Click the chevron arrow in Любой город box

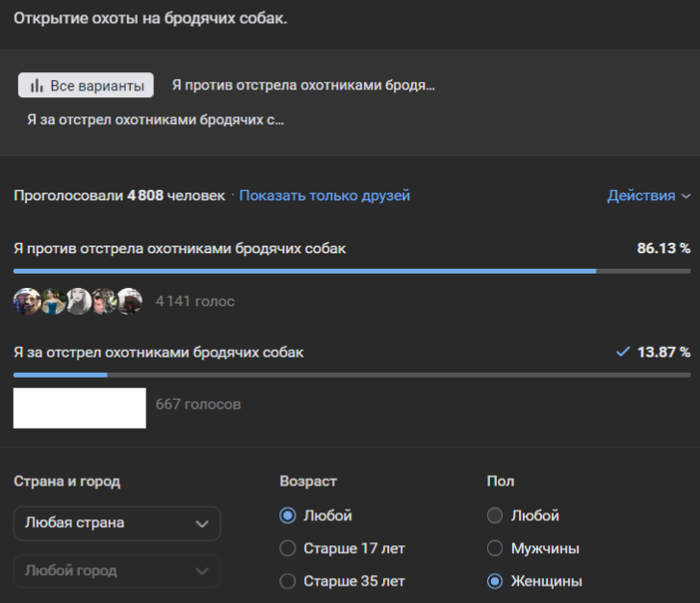click(x=202, y=571)
